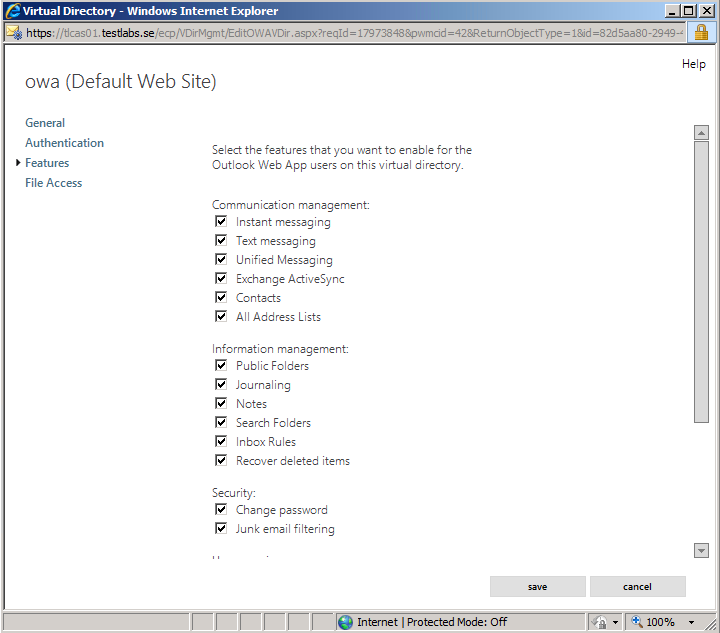Uncheck the Inbox Rules checkbox
The height and width of the screenshot is (633, 720).
pyautogui.click(x=221, y=442)
